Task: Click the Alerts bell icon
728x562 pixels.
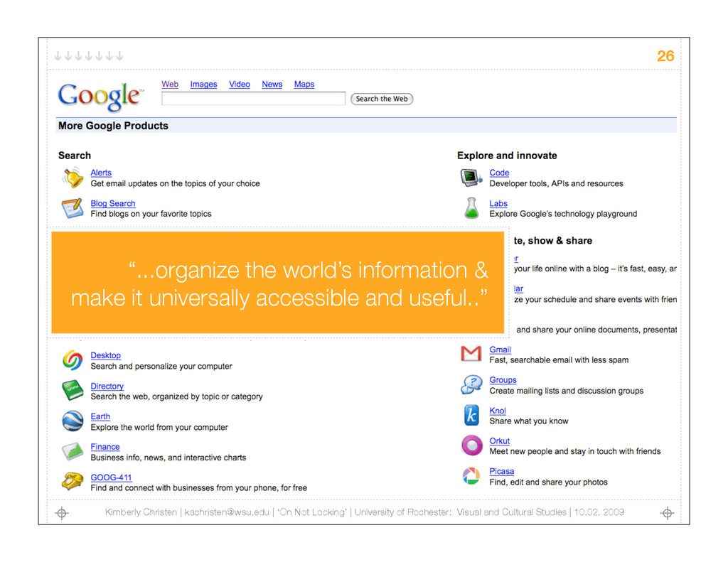Action: click(73, 178)
